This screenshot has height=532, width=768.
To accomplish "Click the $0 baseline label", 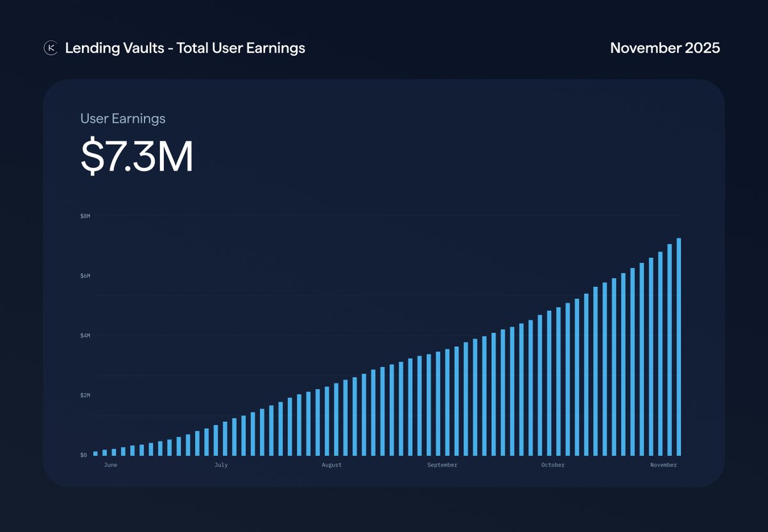I will pyautogui.click(x=83, y=455).
